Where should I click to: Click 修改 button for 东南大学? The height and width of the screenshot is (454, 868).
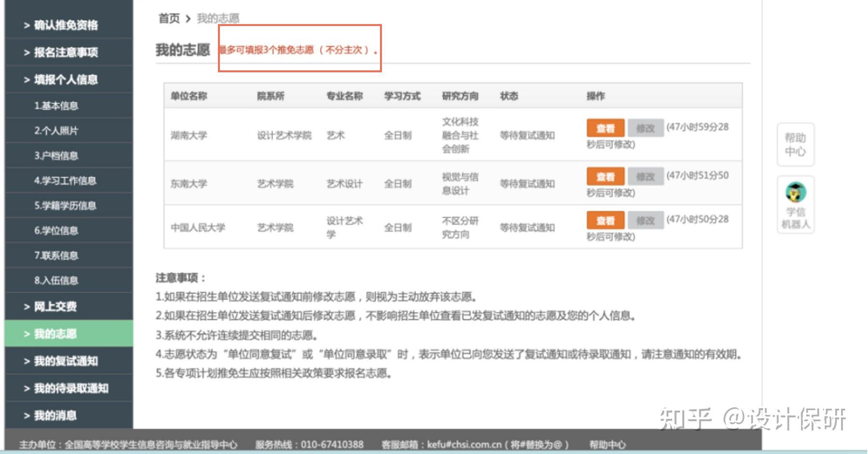point(645,176)
